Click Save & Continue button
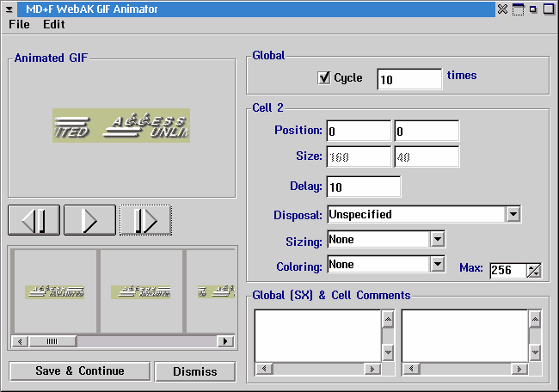 coord(80,371)
